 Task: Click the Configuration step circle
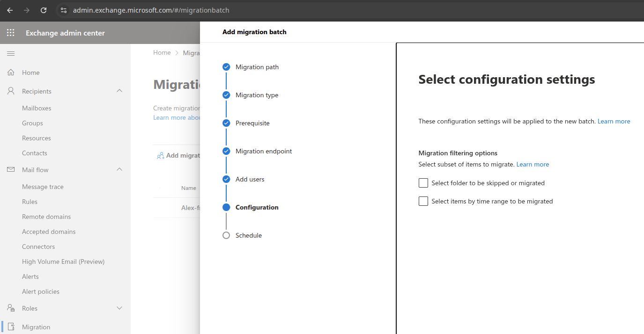(x=226, y=207)
